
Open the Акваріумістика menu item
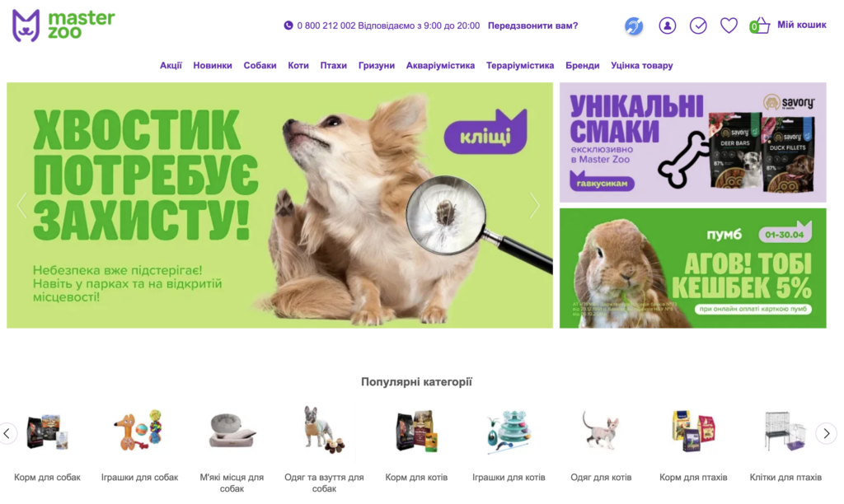pos(440,66)
